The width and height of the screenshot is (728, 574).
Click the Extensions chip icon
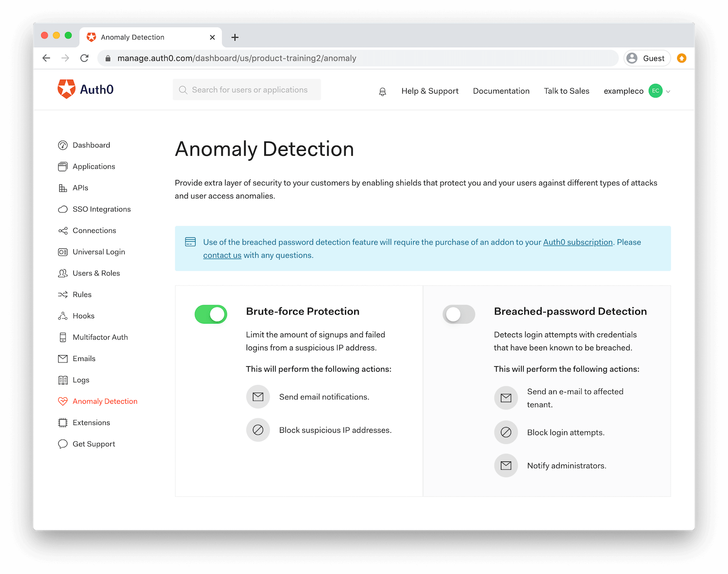point(63,423)
